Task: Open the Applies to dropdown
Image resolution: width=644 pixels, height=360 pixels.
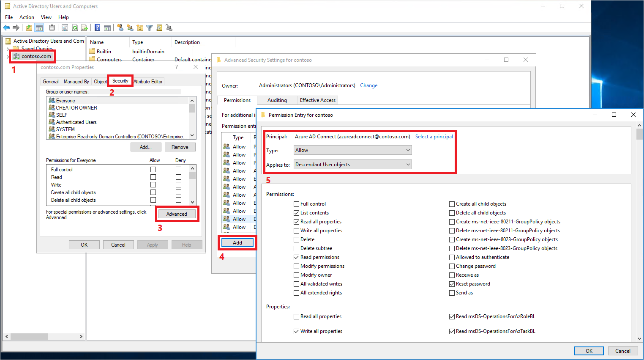Action: 352,165
